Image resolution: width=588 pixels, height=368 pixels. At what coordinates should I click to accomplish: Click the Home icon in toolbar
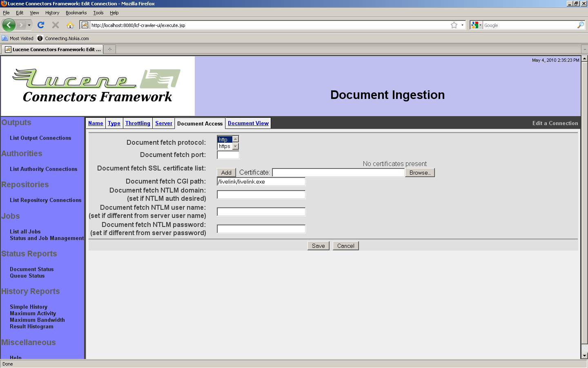(70, 25)
